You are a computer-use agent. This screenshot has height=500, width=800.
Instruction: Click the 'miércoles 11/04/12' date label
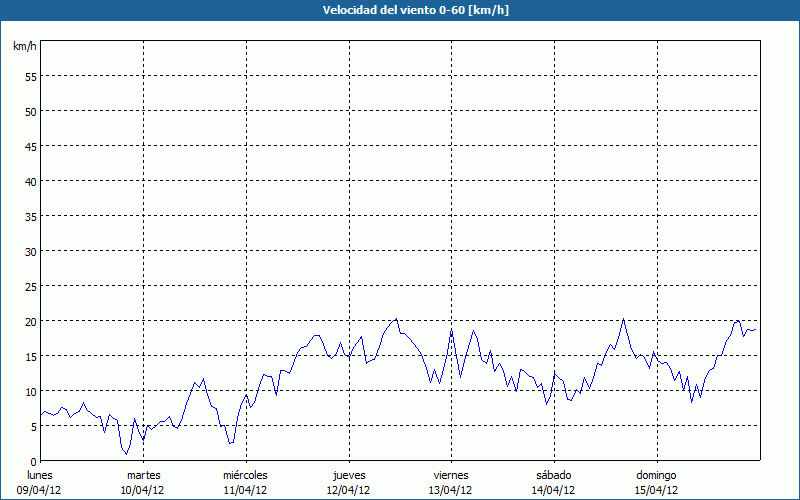coord(245,482)
